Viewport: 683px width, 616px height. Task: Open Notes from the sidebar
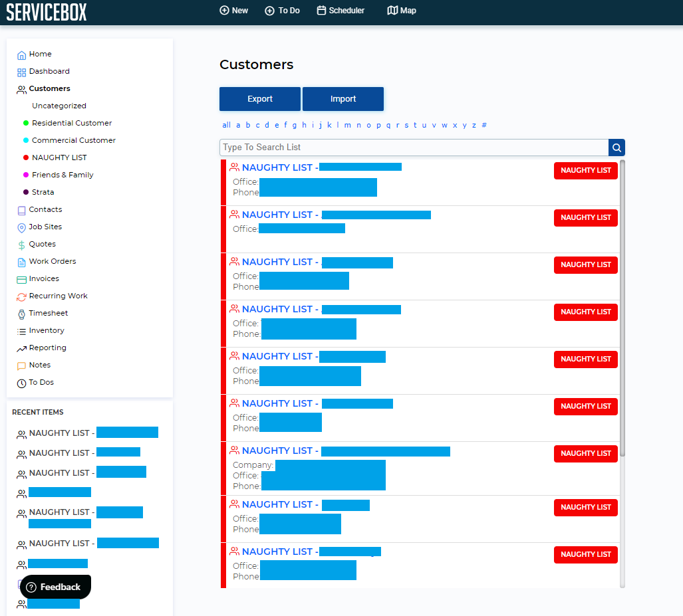click(x=40, y=365)
